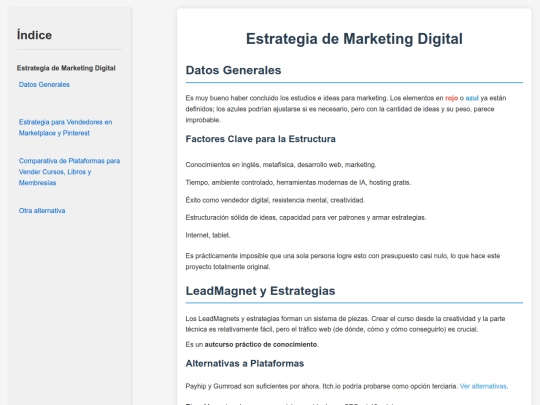Click paragraph starting Es prácticamente imposible
This screenshot has height=405, width=540.
343,261
